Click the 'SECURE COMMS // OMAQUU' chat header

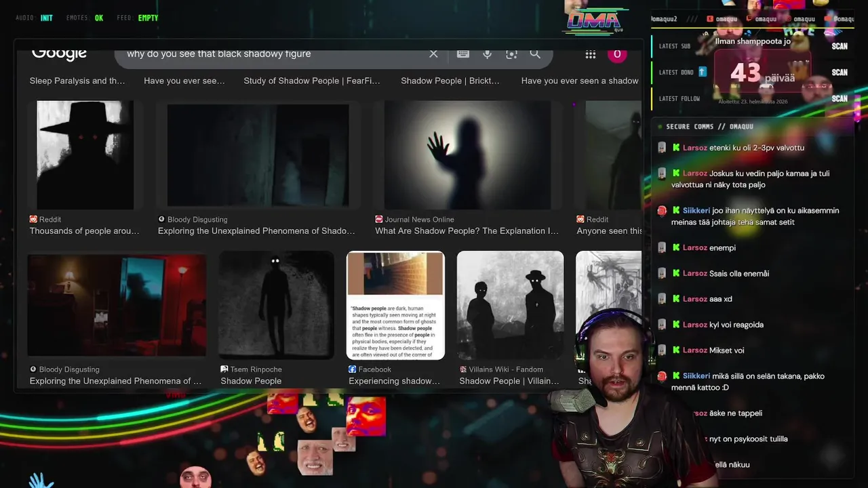[x=709, y=127]
